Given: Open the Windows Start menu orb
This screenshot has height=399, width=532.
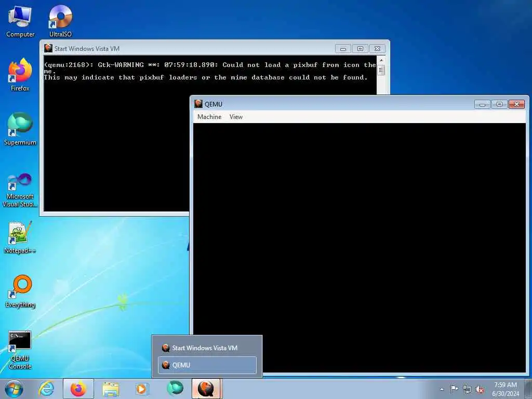Looking at the screenshot, I should coord(14,389).
